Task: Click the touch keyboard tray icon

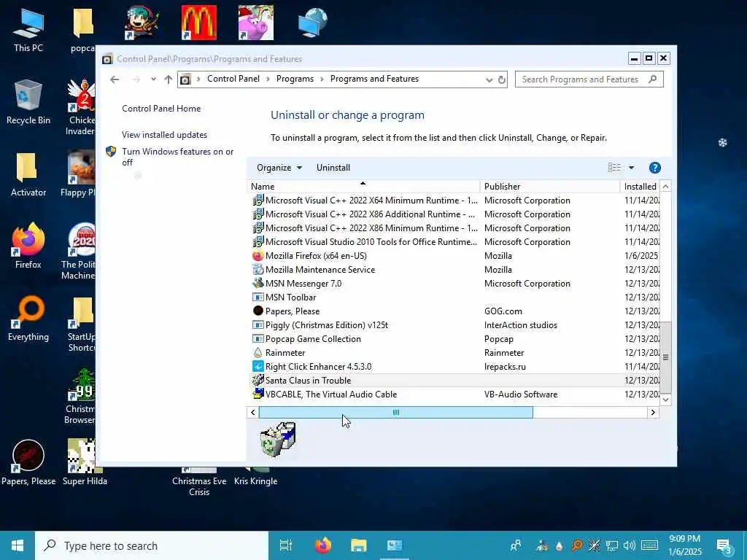Action: 649,545
